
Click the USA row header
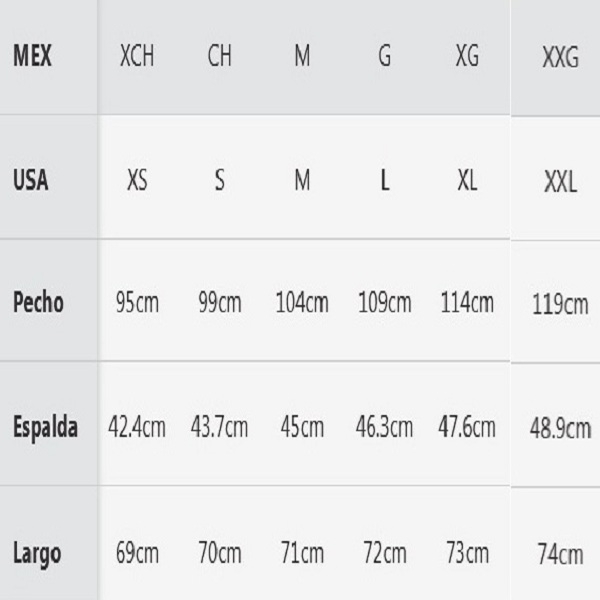click(x=31, y=181)
